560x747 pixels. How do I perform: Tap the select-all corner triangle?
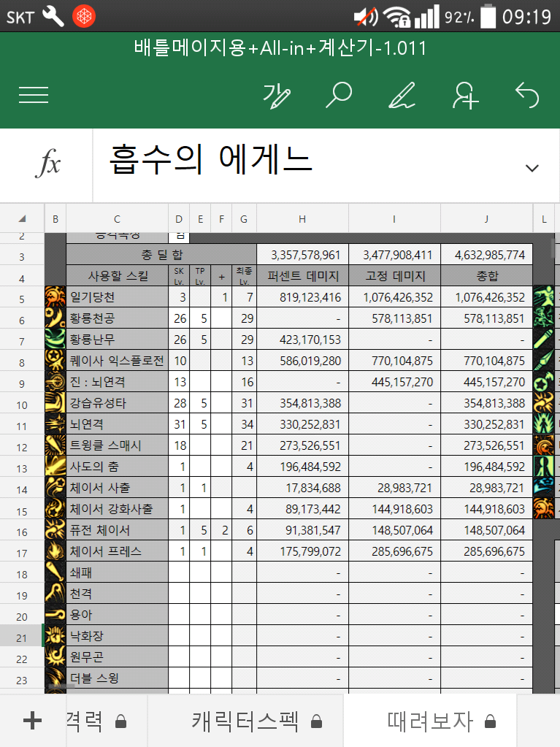(x=22, y=218)
